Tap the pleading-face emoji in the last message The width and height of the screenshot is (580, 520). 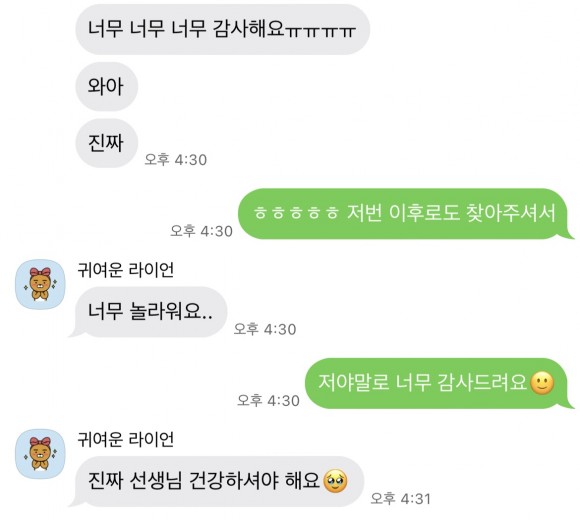pyautogui.click(x=335, y=481)
